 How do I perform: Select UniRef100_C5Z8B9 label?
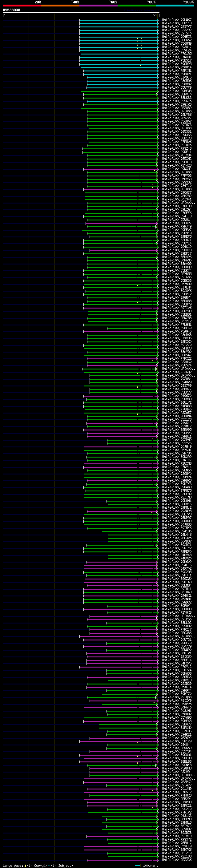coord(177,108)
